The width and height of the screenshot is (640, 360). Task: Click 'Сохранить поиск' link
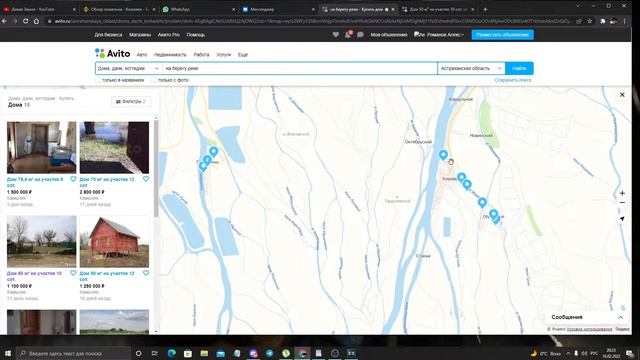pyautogui.click(x=513, y=80)
